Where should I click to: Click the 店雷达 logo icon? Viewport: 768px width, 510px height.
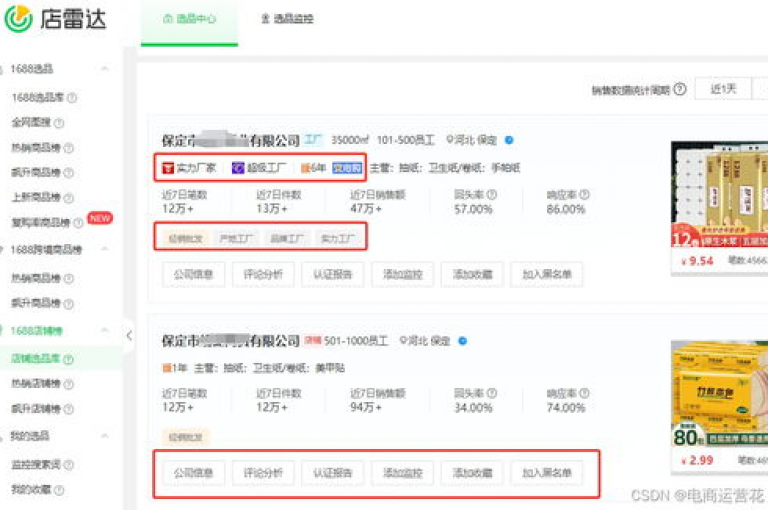[x=18, y=18]
